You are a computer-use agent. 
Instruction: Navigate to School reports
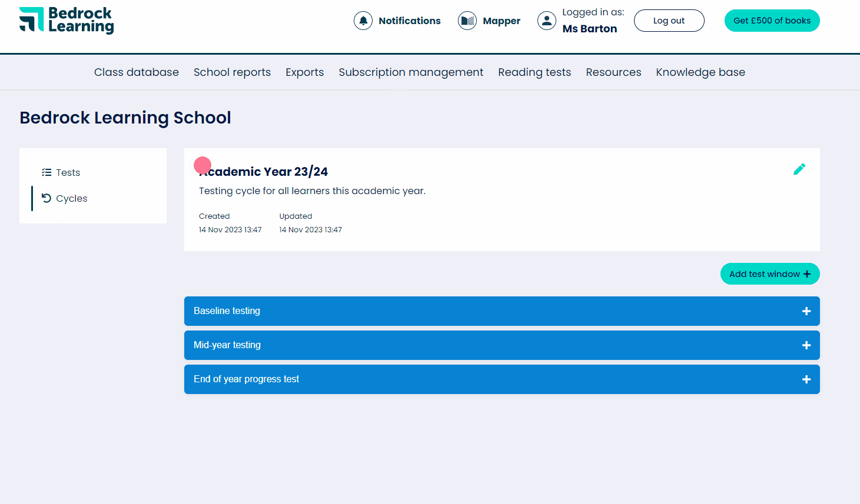232,72
